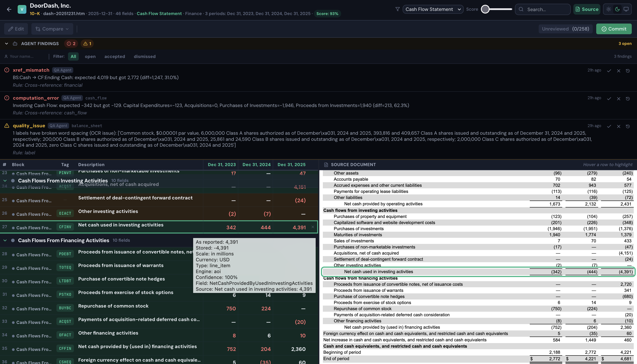Click the Cash Flow Statement link in header
The height and width of the screenshot is (364, 637).
coord(159,14)
